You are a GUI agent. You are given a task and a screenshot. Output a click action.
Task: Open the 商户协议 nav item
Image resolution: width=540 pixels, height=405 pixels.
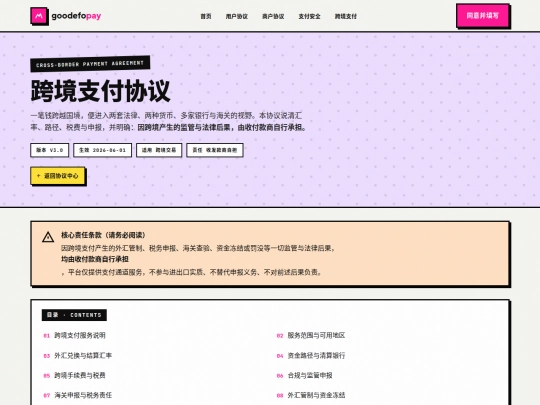click(273, 16)
